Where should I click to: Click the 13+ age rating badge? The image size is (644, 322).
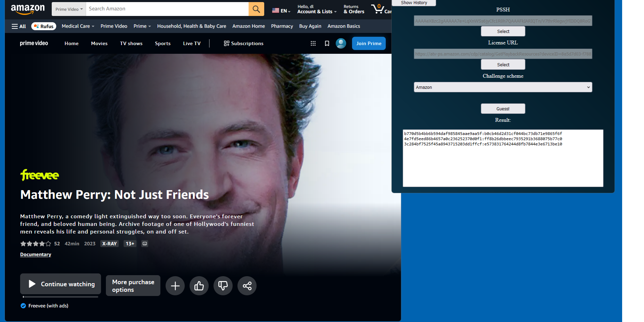click(130, 244)
